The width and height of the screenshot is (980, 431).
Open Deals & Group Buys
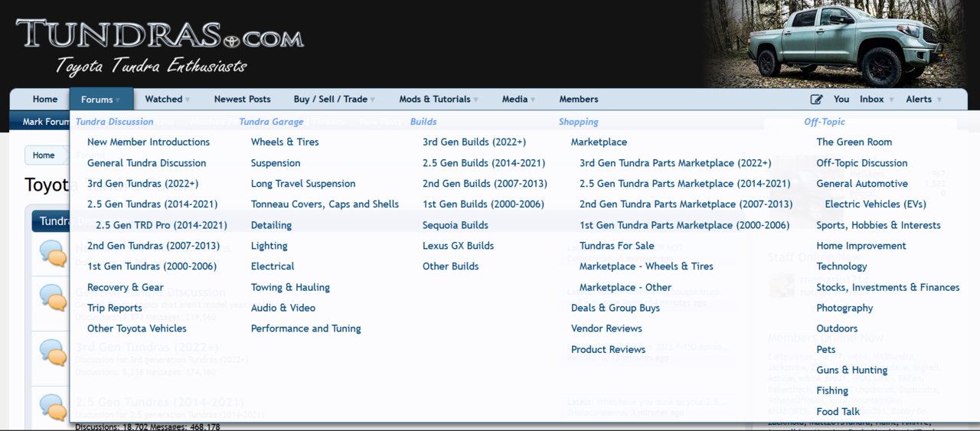click(616, 308)
